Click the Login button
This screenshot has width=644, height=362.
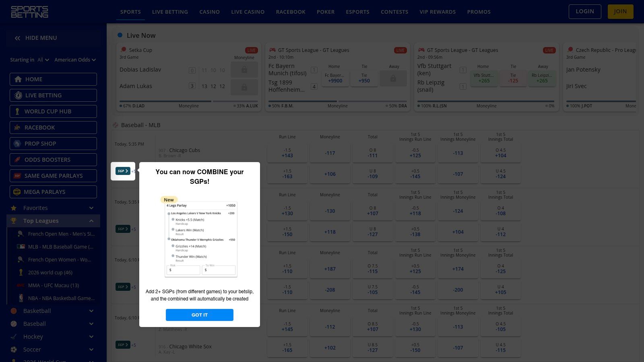point(585,12)
